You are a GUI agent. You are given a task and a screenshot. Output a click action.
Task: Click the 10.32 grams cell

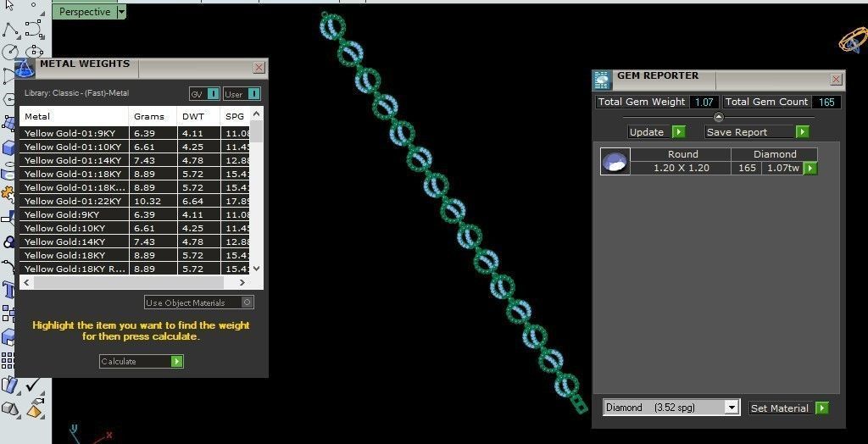[153, 201]
